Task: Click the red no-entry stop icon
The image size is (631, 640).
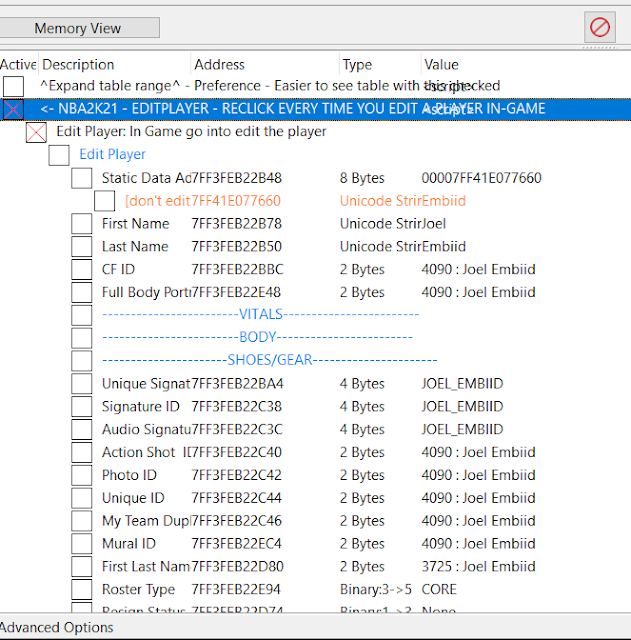Action: [600, 27]
